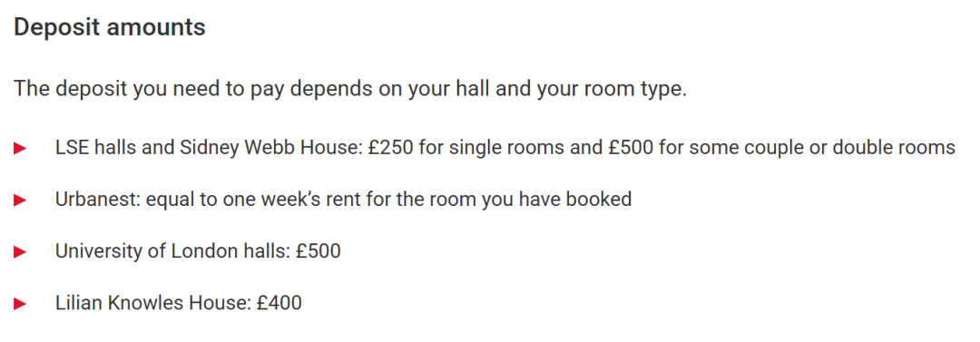The image size is (980, 342).
Task: Click the 'Deposit amounts' heading
Action: [110, 28]
